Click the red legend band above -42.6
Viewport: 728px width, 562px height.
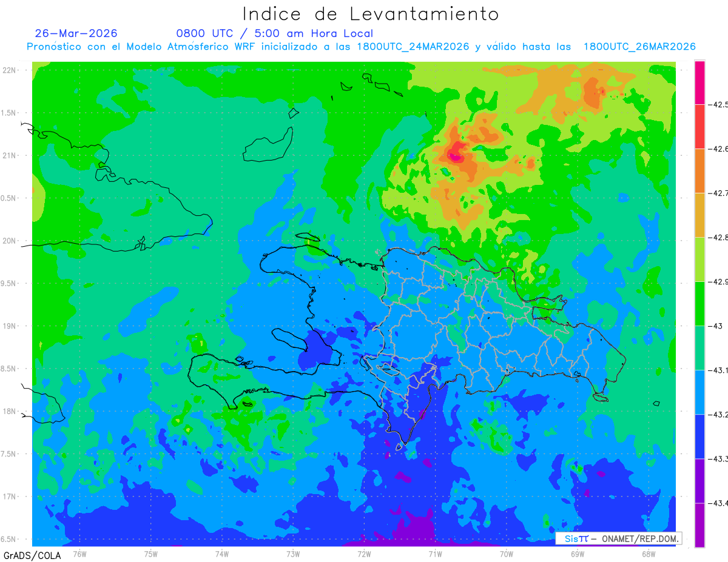click(699, 127)
